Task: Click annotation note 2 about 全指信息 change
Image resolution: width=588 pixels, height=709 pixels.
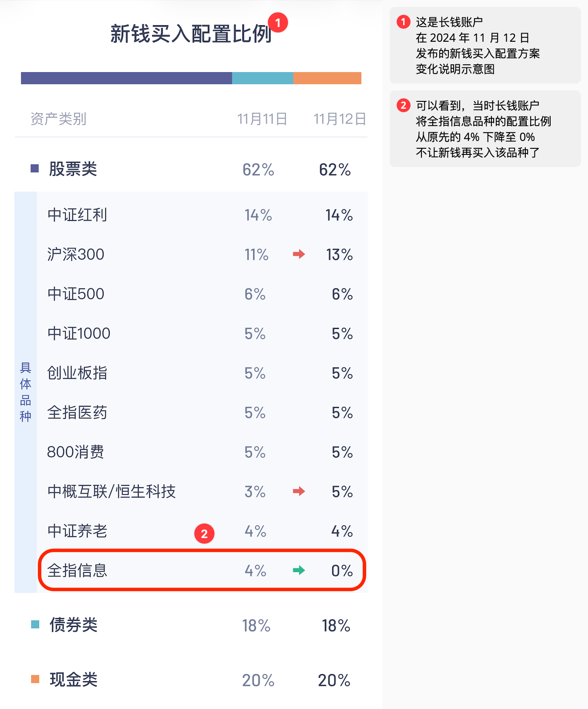Action: coord(485,129)
